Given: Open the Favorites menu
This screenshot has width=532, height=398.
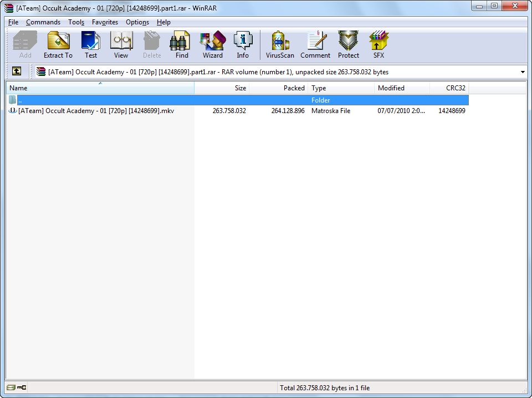Looking at the screenshot, I should (x=105, y=22).
